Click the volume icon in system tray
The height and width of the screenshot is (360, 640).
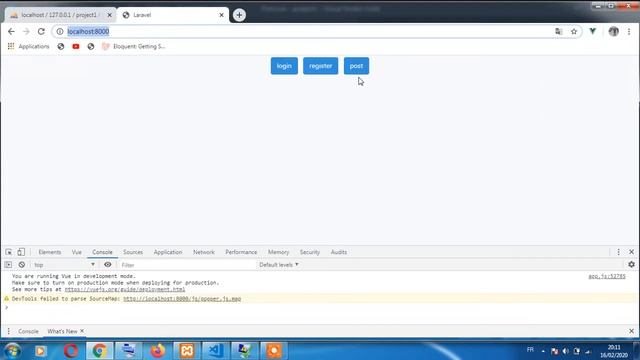coord(565,351)
